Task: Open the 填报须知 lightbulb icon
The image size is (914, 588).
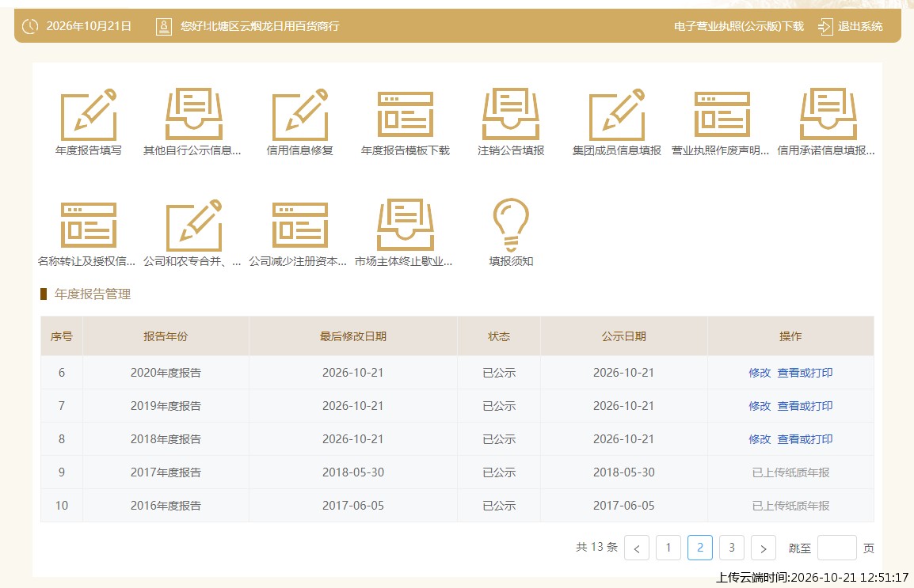Action: click(511, 226)
